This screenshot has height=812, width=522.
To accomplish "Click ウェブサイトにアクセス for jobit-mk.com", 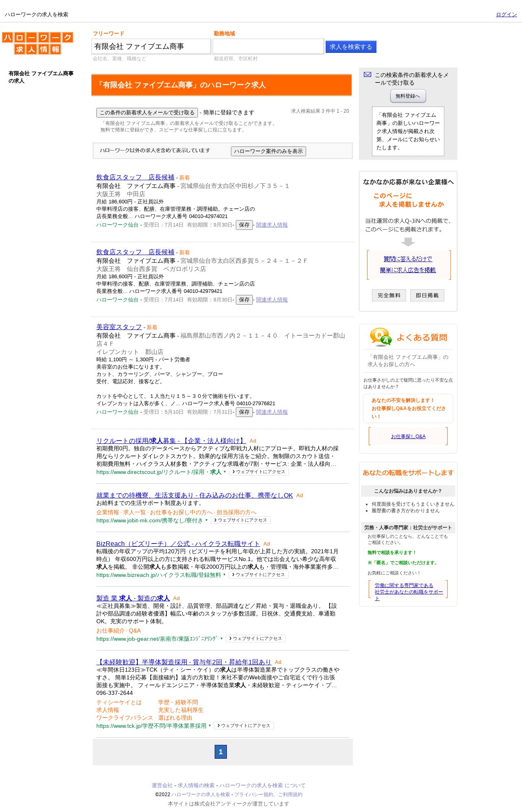I will pyautogui.click(x=241, y=520).
